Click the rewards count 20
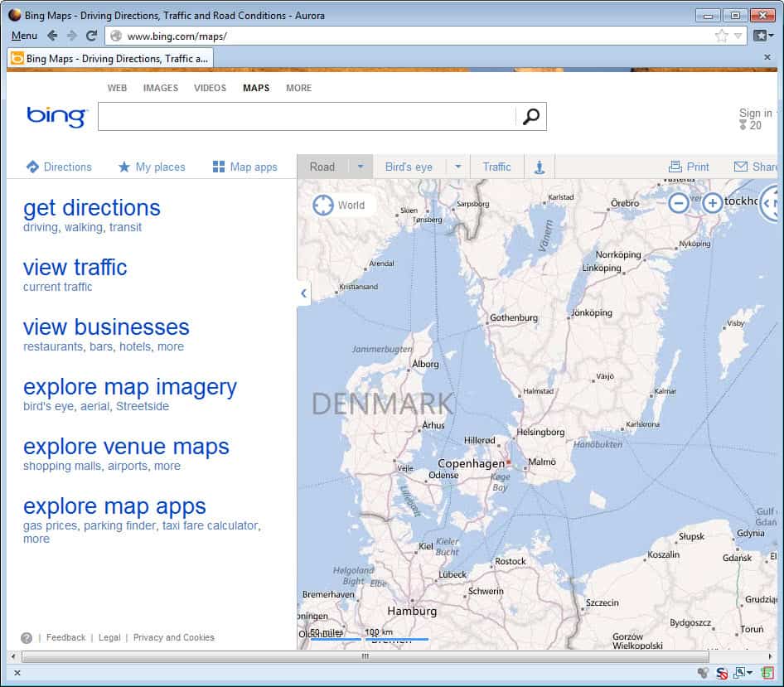The image size is (784, 687). (x=751, y=125)
